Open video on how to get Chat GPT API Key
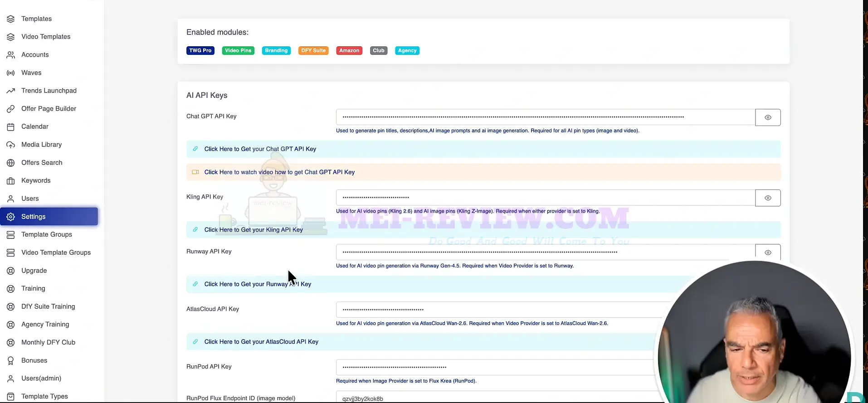The width and height of the screenshot is (868, 403). pos(279,172)
